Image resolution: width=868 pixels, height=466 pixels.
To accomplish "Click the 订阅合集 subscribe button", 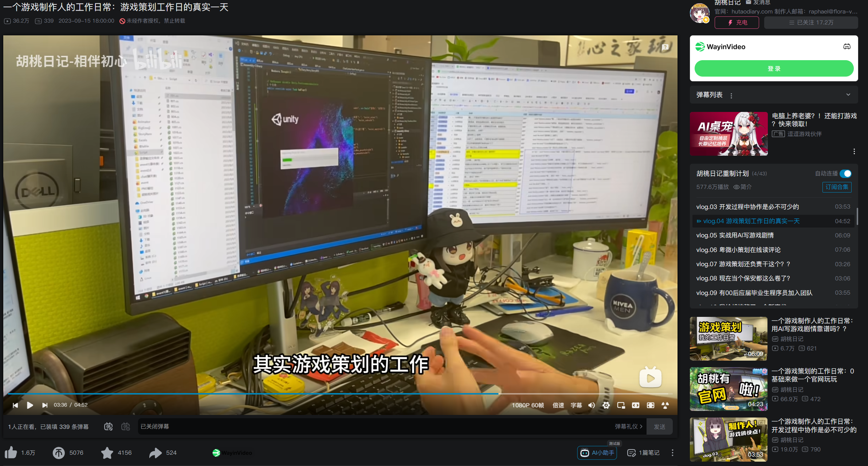I will point(837,187).
